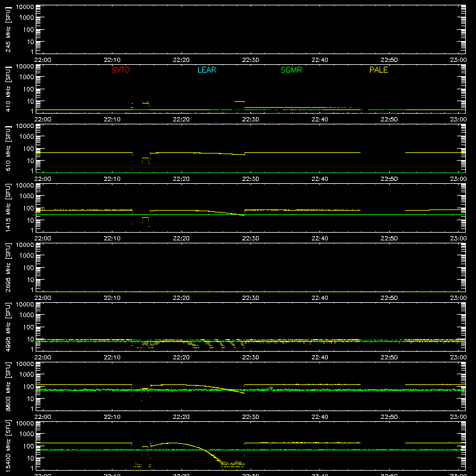Click the 10000 tick label in 8800 MHz panel
This screenshot has height=476, width=476.
point(25,364)
